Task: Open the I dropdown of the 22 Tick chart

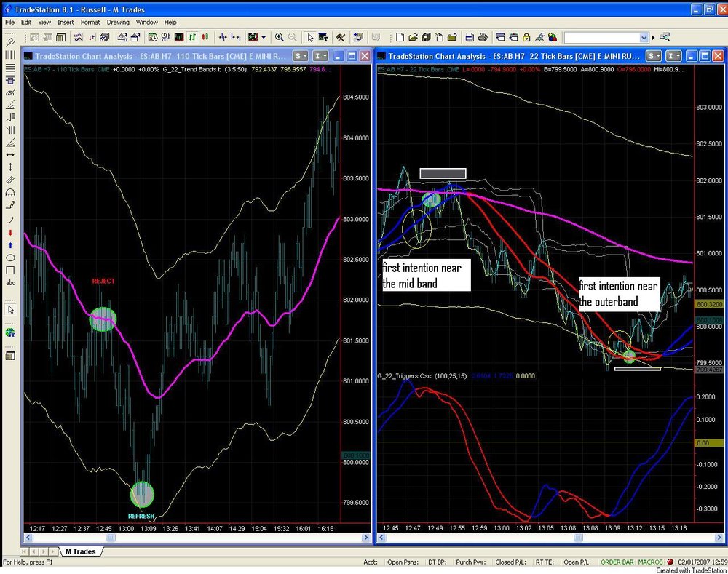Action: [673, 56]
